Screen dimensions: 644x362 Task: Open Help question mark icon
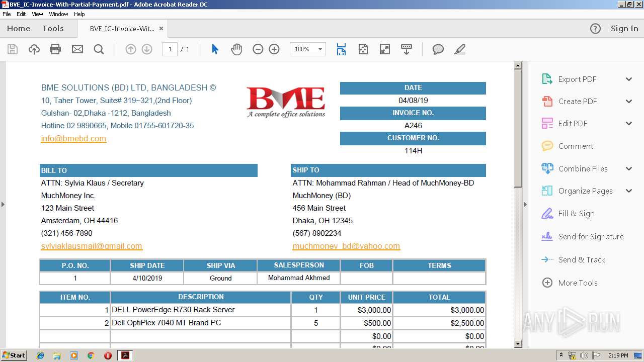(595, 29)
